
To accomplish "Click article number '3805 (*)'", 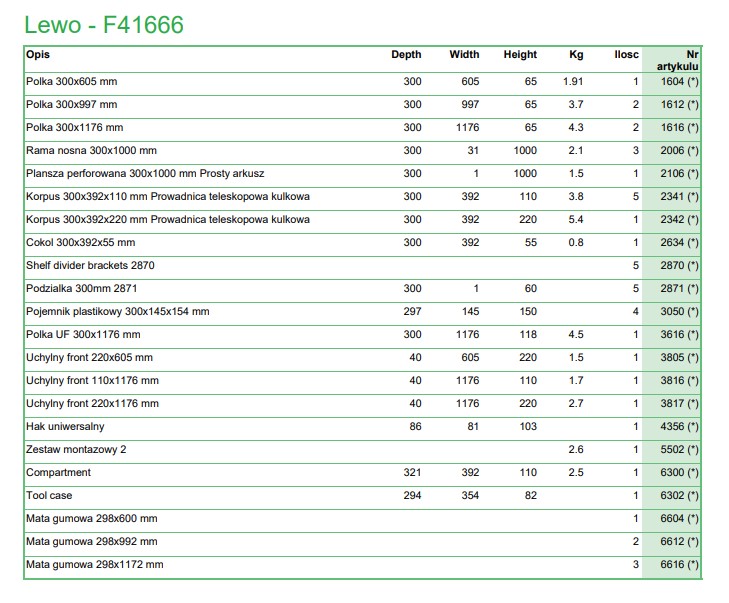I will click(x=680, y=358).
